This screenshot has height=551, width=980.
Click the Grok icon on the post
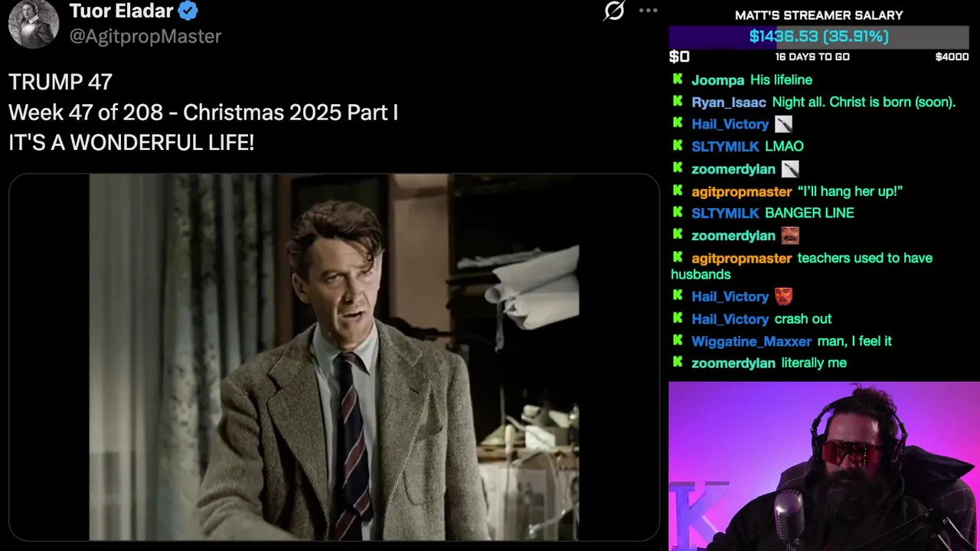pyautogui.click(x=614, y=11)
